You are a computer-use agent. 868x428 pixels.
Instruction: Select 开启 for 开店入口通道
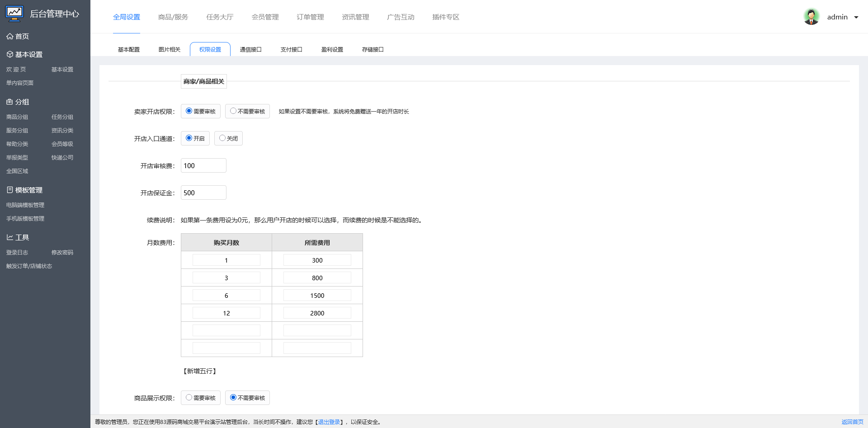coord(189,138)
